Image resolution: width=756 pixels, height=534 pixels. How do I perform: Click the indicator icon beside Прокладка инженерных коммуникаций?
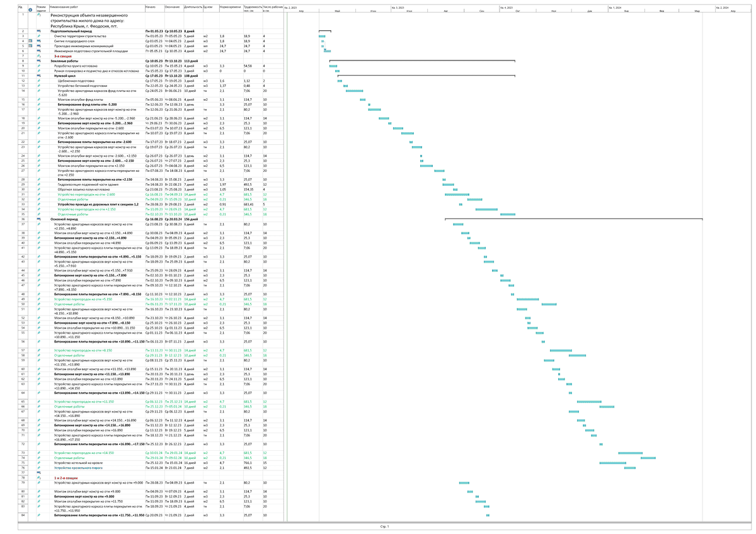pyautogui.click(x=30, y=46)
